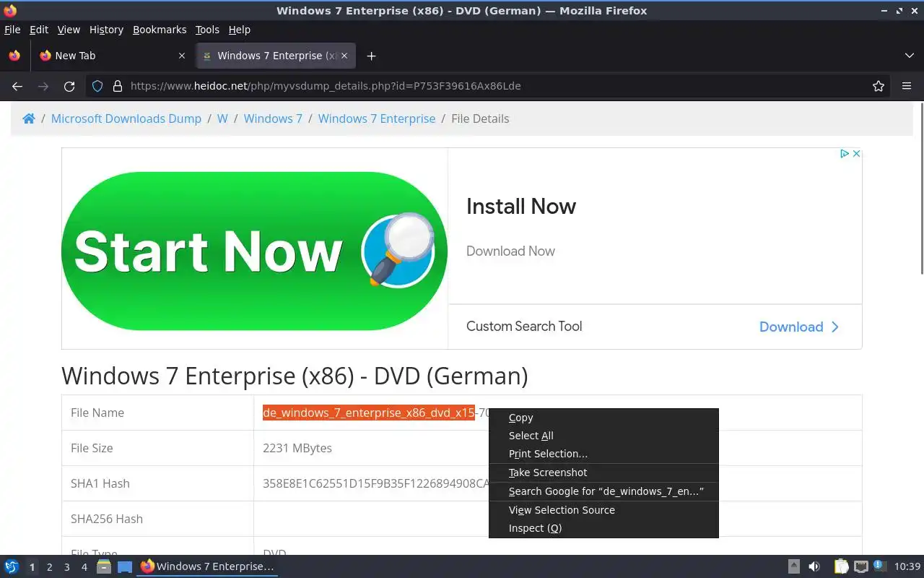
Task: Close the Windows 7 Enterprise tab
Action: (345, 56)
